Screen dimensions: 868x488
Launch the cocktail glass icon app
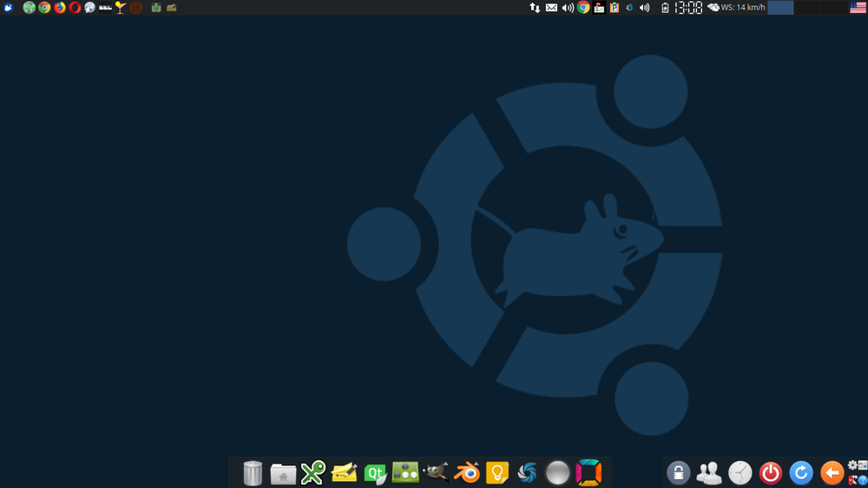point(120,8)
